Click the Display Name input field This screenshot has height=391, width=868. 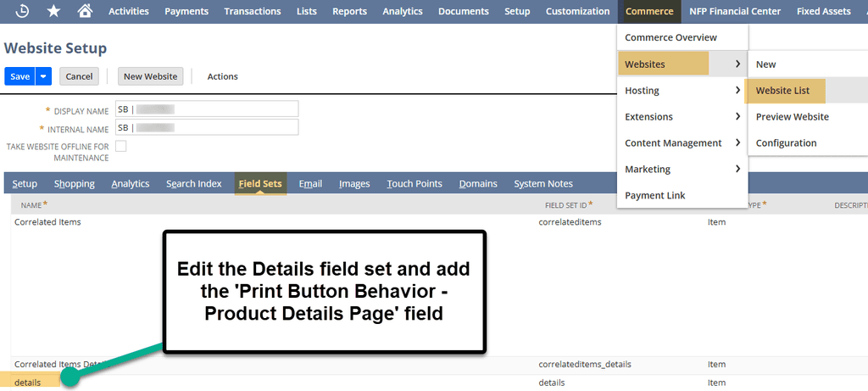[x=207, y=109]
